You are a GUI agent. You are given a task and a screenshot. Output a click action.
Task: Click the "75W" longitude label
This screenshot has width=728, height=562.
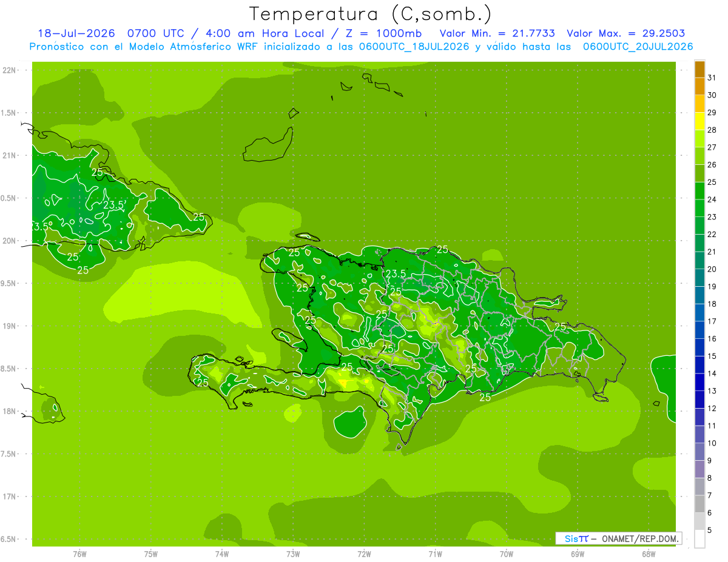pyautogui.click(x=151, y=554)
